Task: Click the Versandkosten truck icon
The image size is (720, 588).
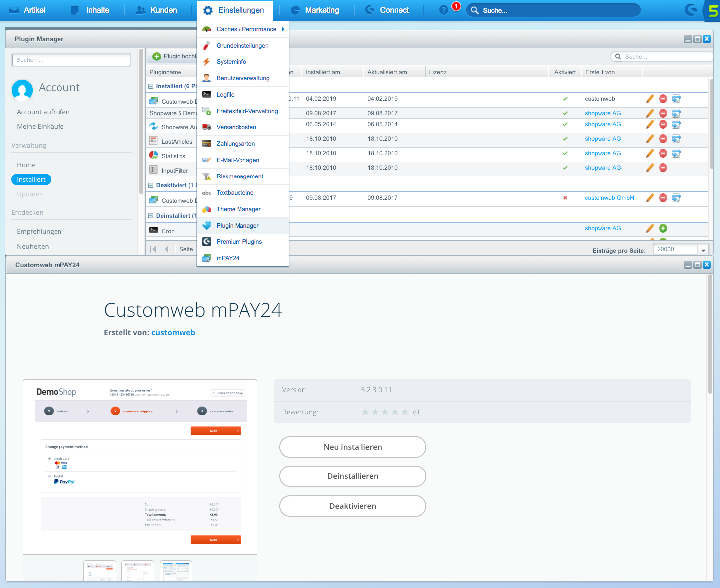Action: coord(207,127)
